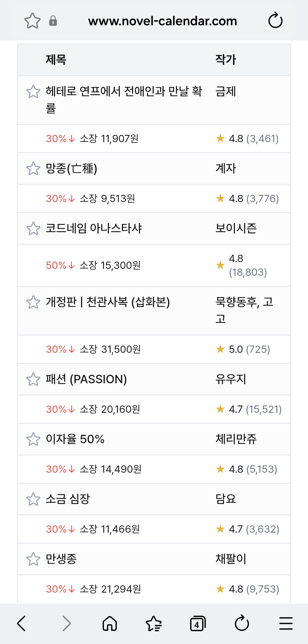This screenshot has height=644, width=308.
Task: Open the bookmarks list icon
Action: click(x=154, y=623)
